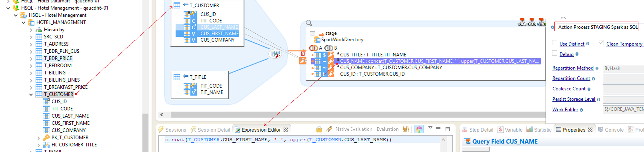The image size is (644, 152).
Task: Expand the SRC_SCD node
Action: pyautogui.click(x=31, y=37)
